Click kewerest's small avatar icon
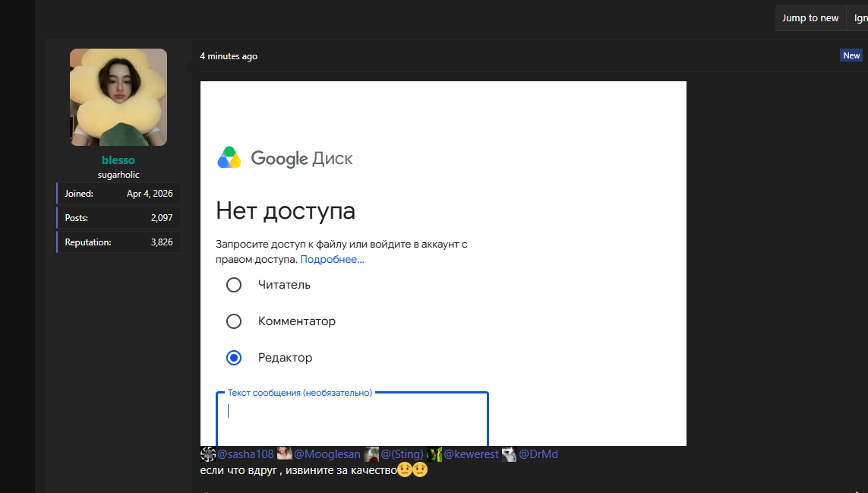Screen dimensions: 868x493 (434, 454)
